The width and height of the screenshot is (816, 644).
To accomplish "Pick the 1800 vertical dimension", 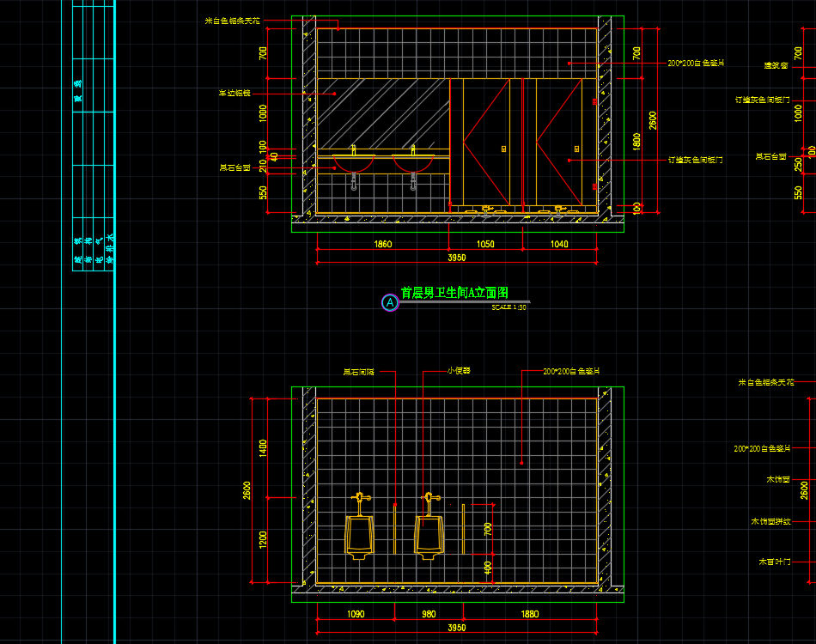I will pyautogui.click(x=636, y=142).
